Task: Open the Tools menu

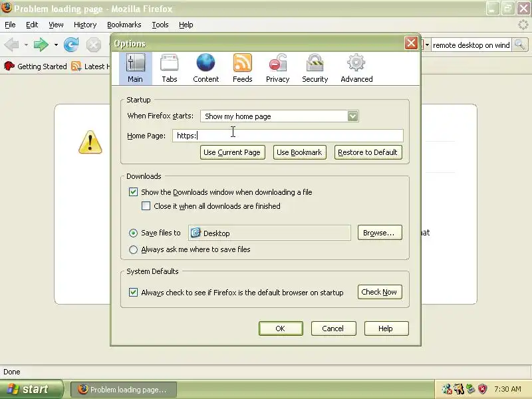Action: 160,25
